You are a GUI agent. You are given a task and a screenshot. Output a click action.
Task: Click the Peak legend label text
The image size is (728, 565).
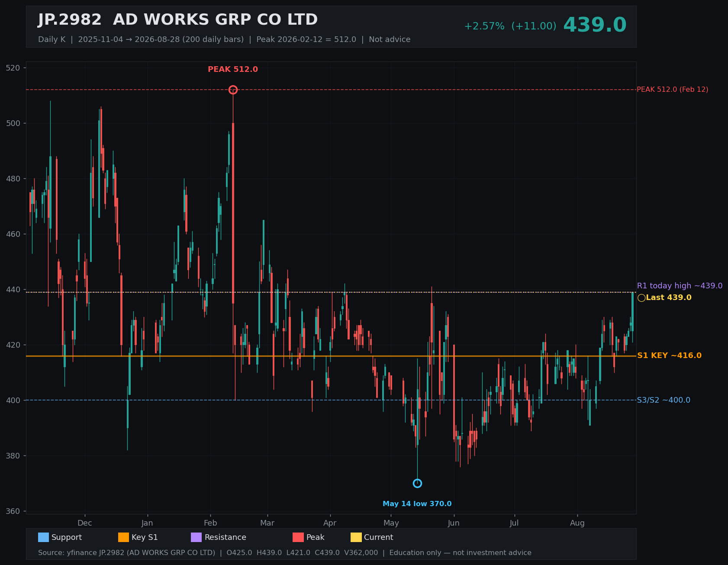pos(316,537)
